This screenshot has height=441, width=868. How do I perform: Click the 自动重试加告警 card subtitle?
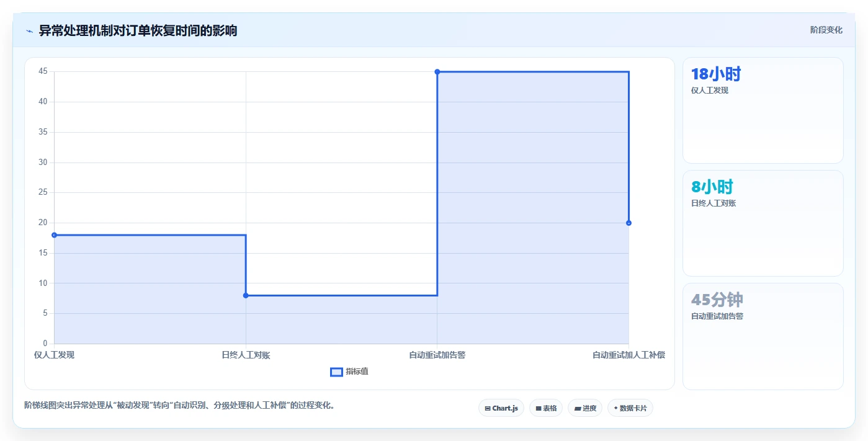(x=717, y=316)
